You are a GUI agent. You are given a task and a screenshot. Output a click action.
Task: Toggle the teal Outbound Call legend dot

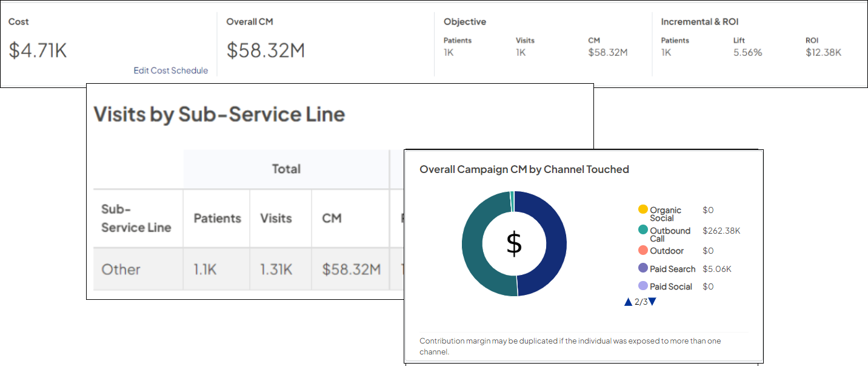click(643, 230)
